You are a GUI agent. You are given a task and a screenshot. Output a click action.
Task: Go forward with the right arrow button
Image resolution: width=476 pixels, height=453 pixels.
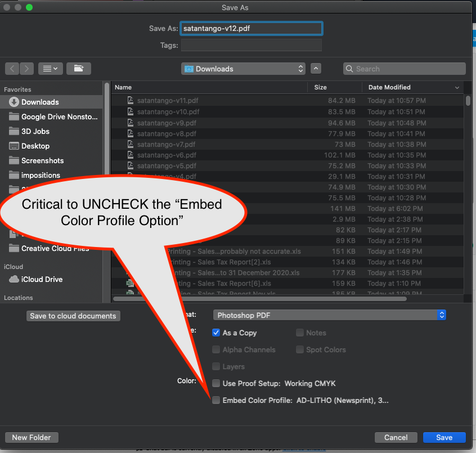click(26, 69)
